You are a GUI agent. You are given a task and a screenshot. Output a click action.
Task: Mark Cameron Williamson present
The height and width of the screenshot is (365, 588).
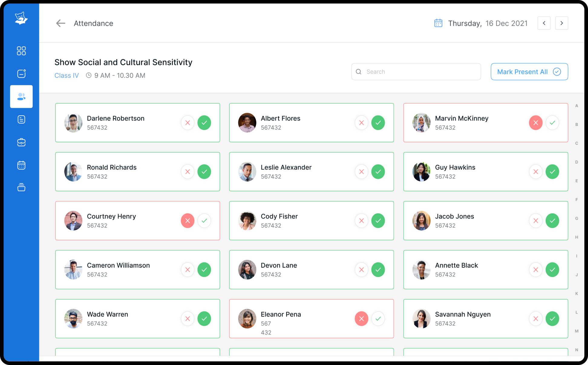[204, 270]
